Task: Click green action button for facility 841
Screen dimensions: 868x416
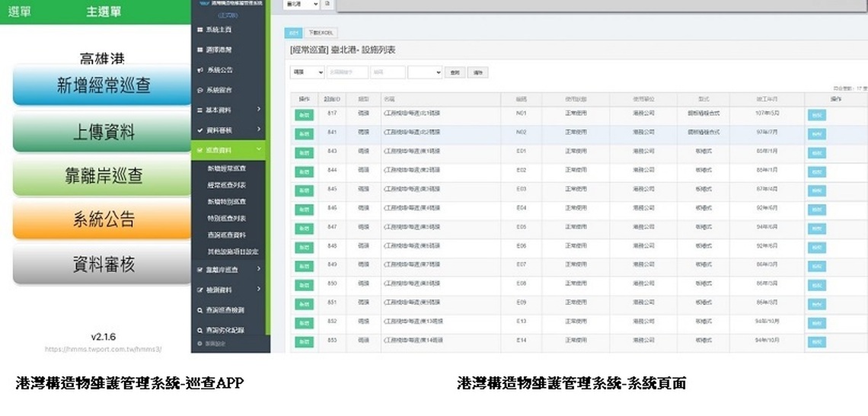Action: [304, 134]
